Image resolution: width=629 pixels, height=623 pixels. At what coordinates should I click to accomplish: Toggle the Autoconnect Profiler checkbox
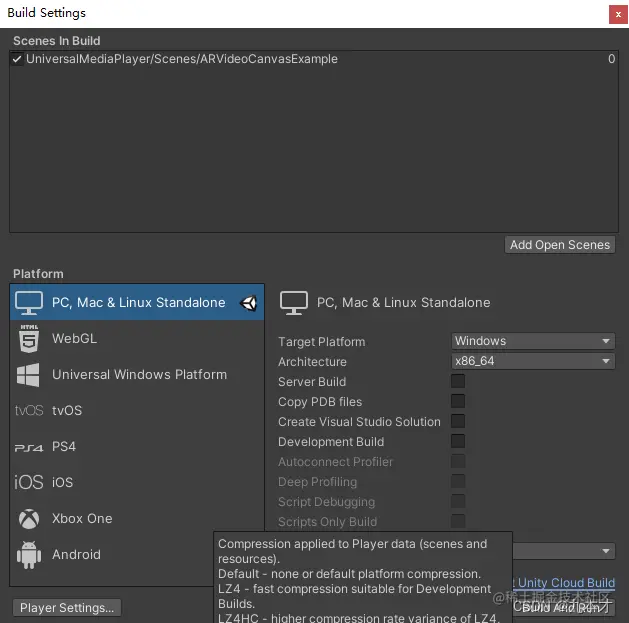pos(458,461)
